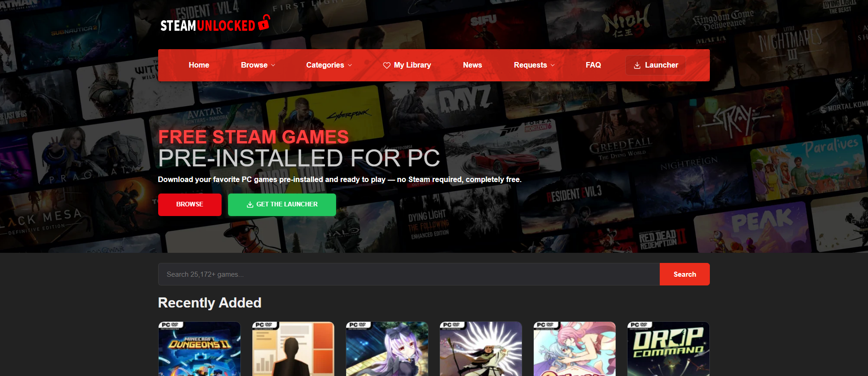Screen dimensions: 868x376
Task: Click the red BROWSE button
Action: (x=190, y=205)
